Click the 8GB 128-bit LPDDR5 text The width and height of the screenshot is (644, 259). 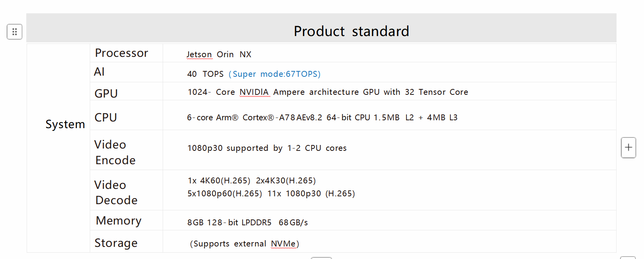(229, 223)
